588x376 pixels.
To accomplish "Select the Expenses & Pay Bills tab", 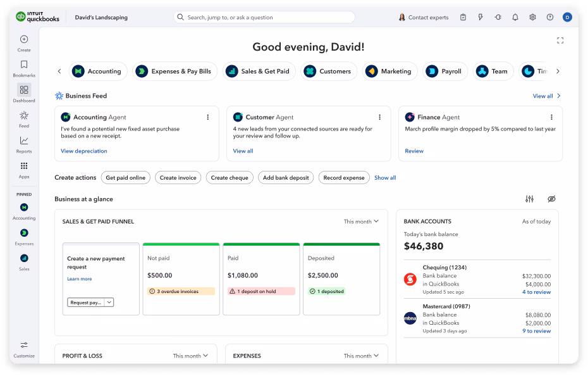I will (175, 72).
